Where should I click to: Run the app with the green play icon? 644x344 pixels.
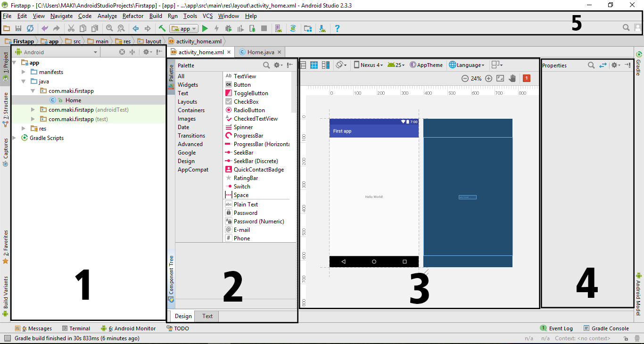tap(205, 28)
